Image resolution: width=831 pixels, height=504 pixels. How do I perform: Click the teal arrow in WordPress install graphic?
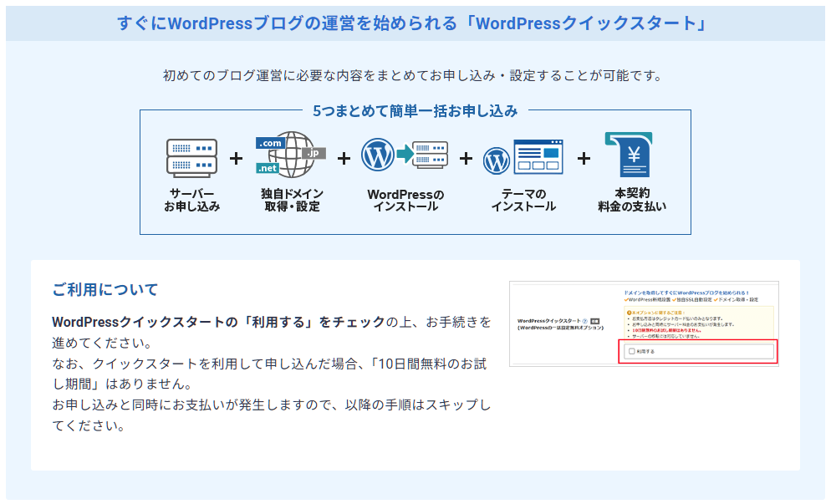pos(405,154)
